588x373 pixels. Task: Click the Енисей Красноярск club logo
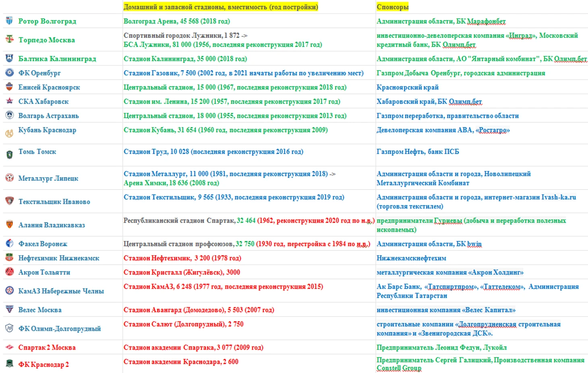pos(9,87)
